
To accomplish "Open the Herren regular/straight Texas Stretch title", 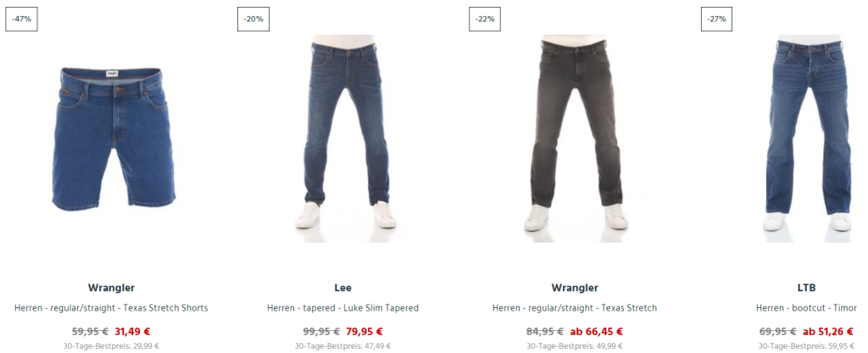I will pyautogui.click(x=575, y=307).
